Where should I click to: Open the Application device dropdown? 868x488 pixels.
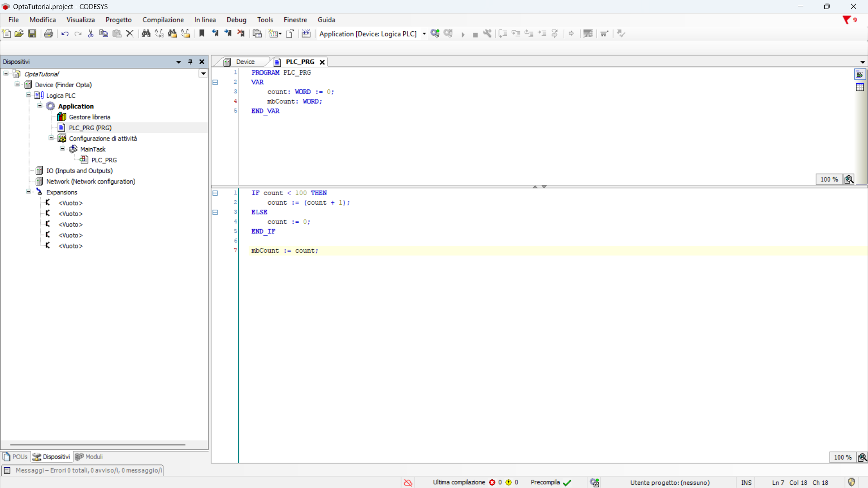pyautogui.click(x=424, y=34)
